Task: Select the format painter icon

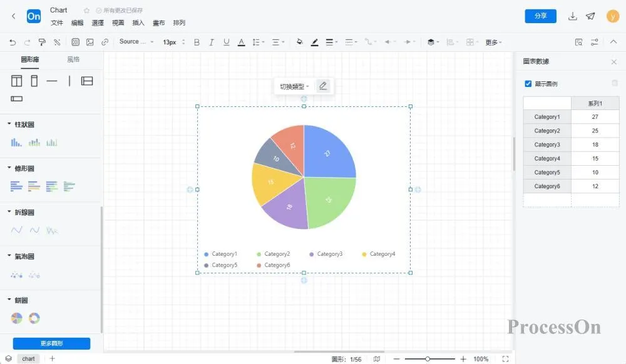Action: tap(42, 43)
